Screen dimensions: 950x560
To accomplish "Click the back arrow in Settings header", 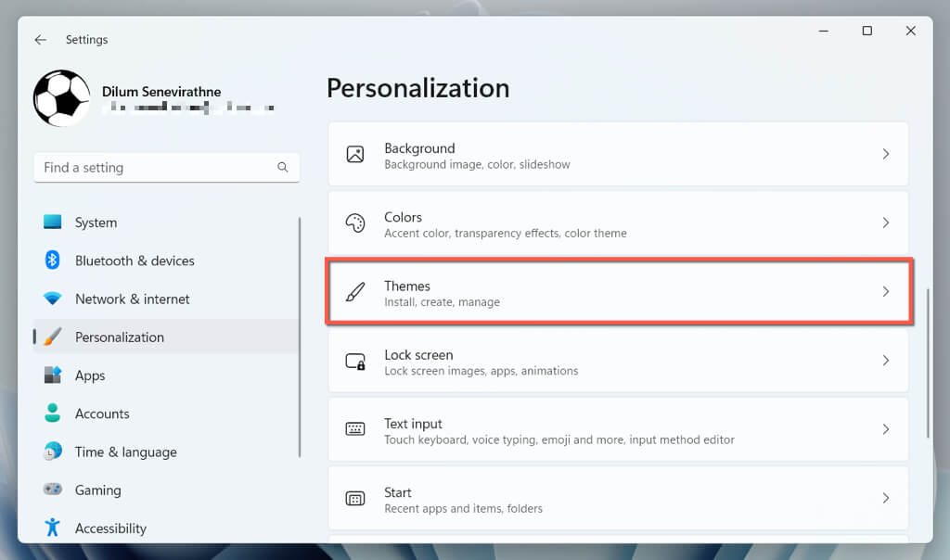I will click(40, 40).
